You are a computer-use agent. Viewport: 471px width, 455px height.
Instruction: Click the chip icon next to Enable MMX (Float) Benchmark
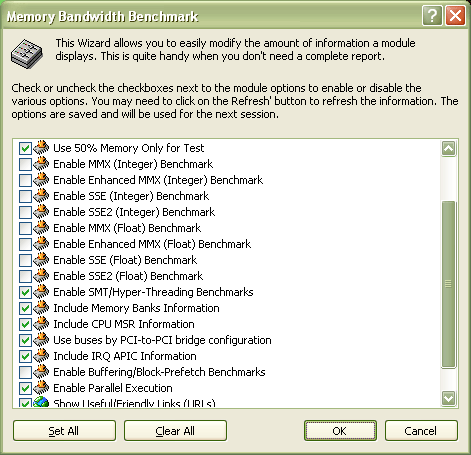[x=41, y=227]
